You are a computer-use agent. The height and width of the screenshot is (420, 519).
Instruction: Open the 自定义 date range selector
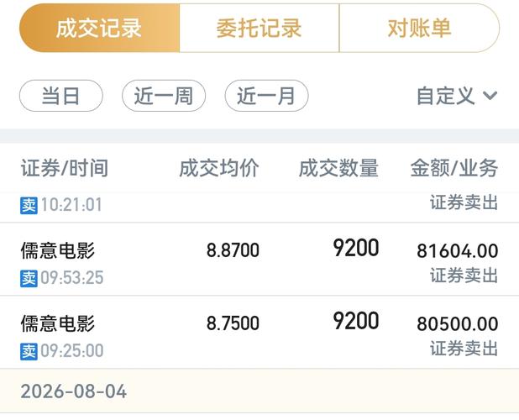tap(457, 96)
